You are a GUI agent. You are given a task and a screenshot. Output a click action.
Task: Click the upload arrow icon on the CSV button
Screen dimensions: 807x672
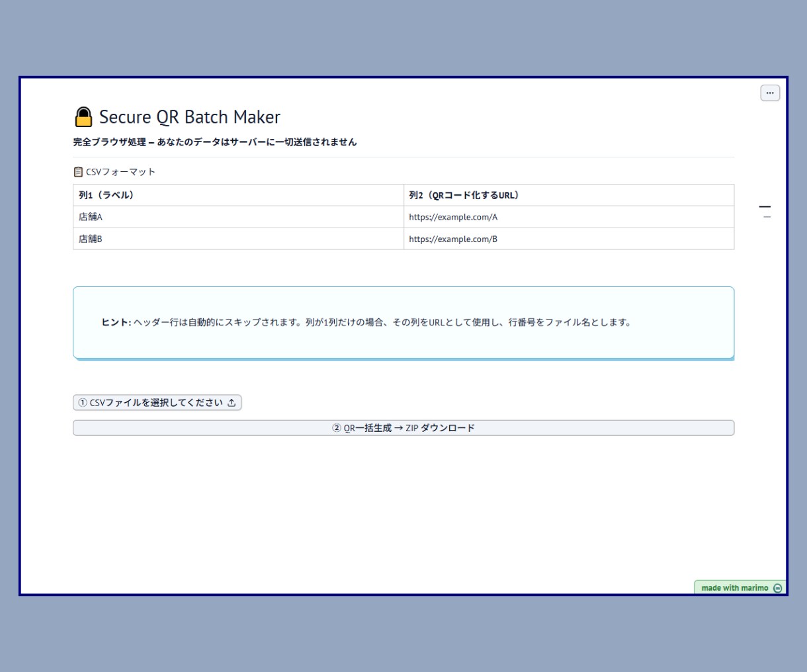(x=232, y=403)
